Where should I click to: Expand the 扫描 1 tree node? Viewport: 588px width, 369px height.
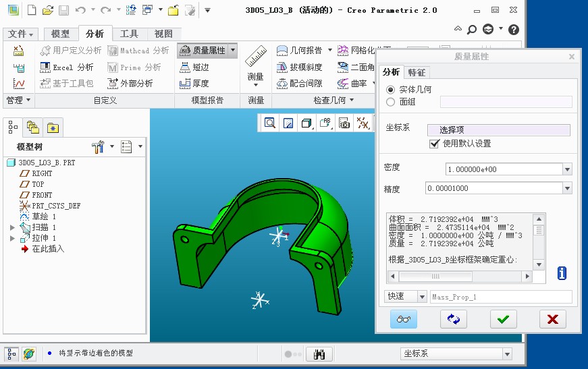[x=12, y=228]
